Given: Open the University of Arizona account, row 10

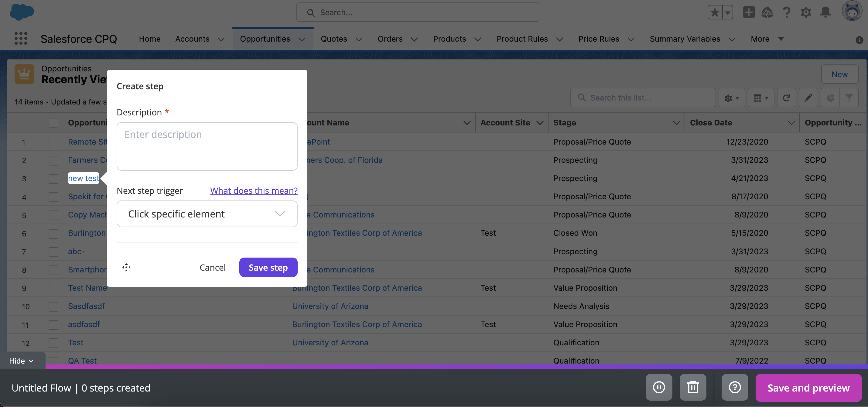Looking at the screenshot, I should coord(330,306).
